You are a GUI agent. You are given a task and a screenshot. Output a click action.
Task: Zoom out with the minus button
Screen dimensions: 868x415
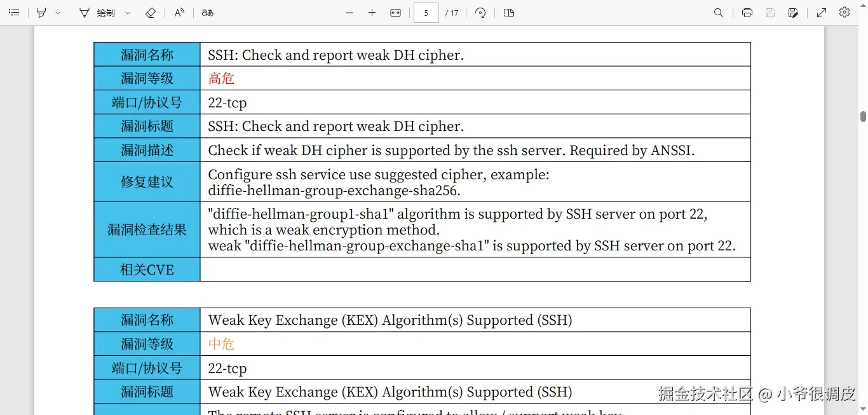pyautogui.click(x=349, y=13)
